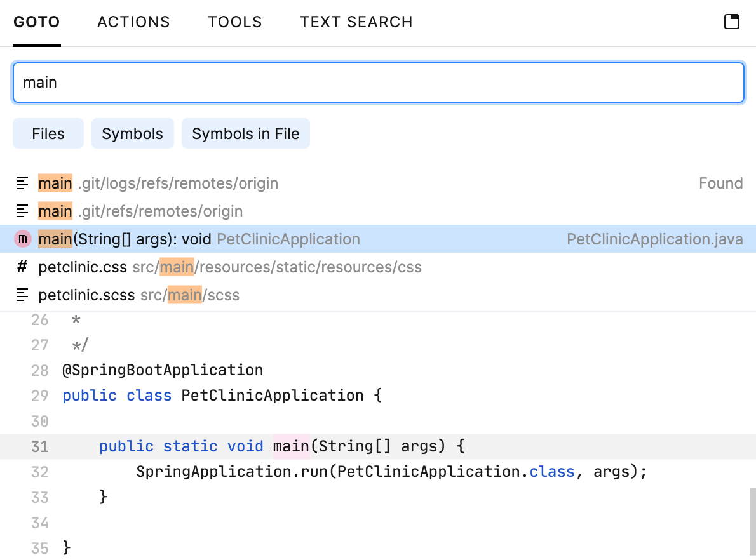Click the SpringApplication.run line in preview
756x560 pixels.
pyautogui.click(x=391, y=472)
